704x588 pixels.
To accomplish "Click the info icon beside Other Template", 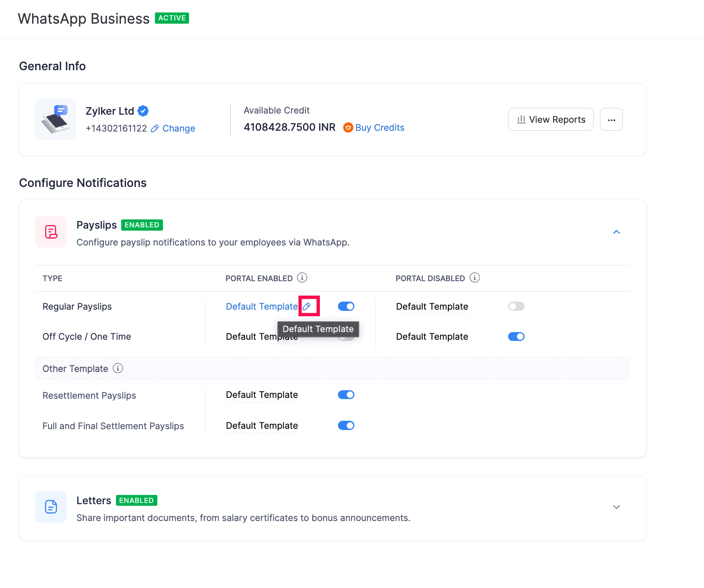I will [118, 368].
